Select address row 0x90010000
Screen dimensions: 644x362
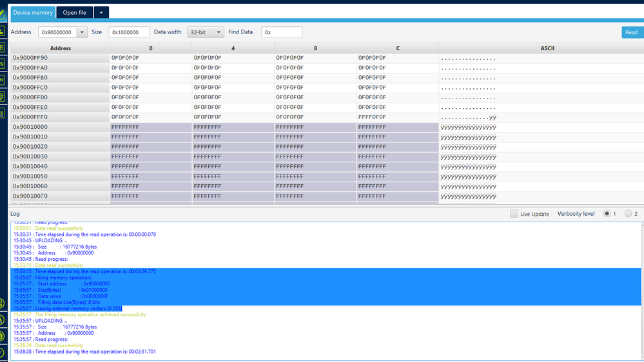[60, 127]
